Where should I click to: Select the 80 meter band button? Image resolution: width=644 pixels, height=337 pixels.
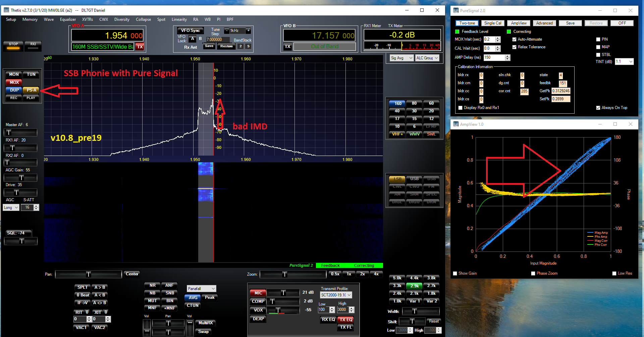tap(414, 103)
